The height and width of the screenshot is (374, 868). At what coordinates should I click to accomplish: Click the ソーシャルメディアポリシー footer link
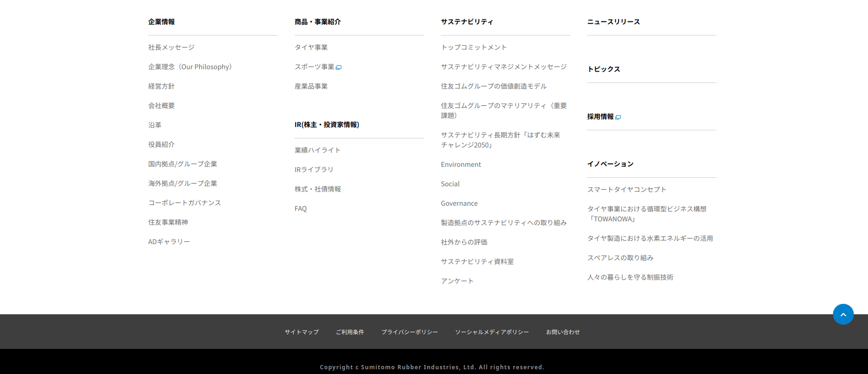(492, 332)
